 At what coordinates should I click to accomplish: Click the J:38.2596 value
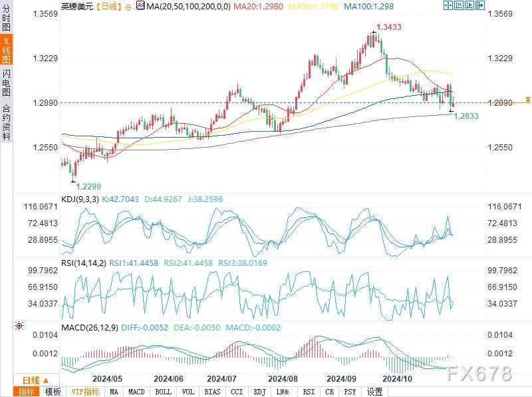coord(205,199)
